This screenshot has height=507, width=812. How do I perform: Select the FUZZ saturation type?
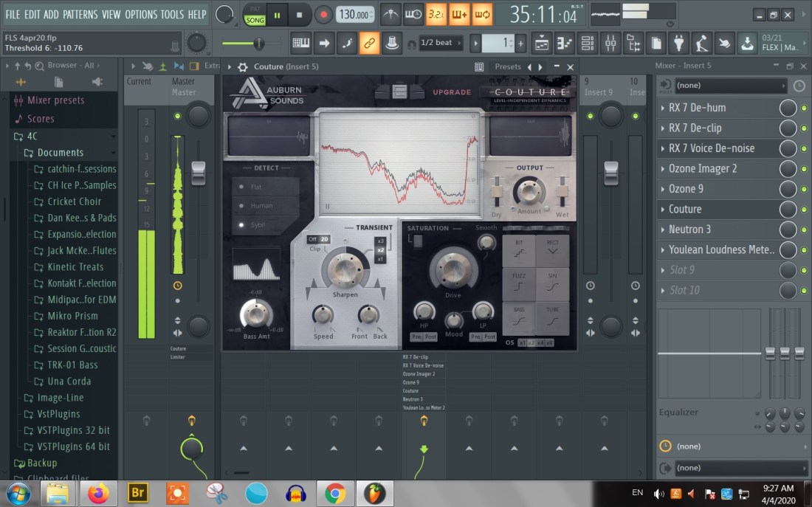[519, 284]
